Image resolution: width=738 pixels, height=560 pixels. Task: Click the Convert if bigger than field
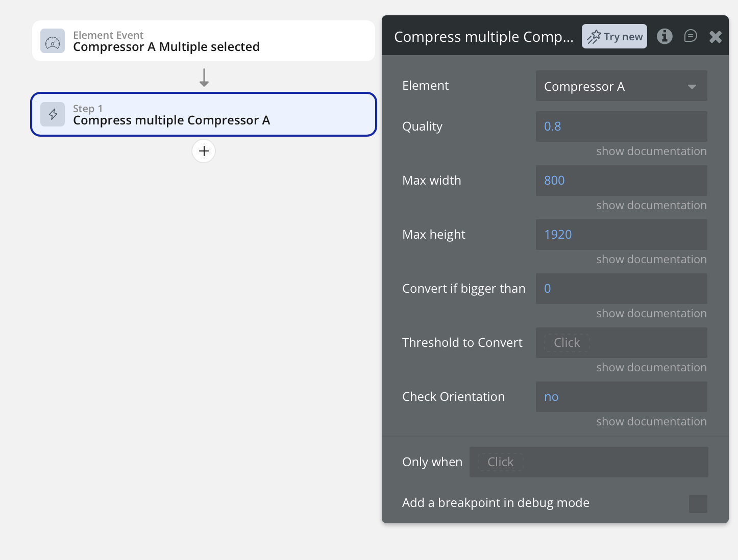[621, 289]
